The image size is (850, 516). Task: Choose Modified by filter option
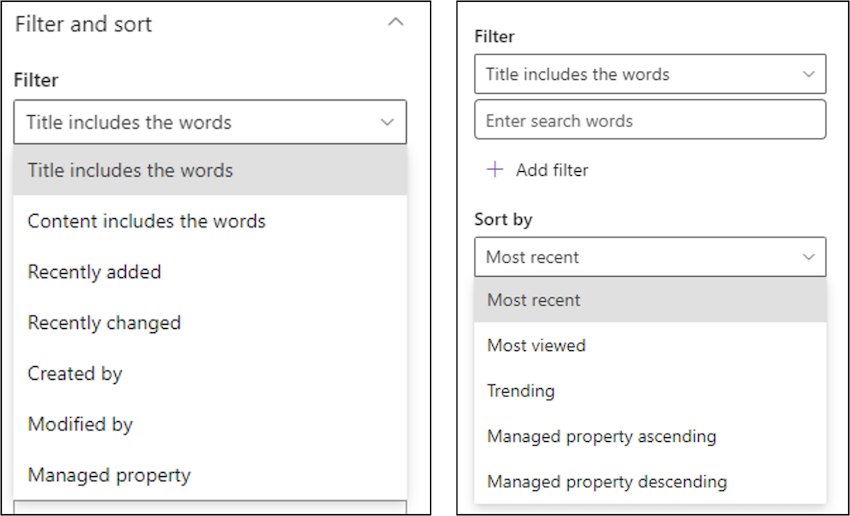(x=210, y=424)
